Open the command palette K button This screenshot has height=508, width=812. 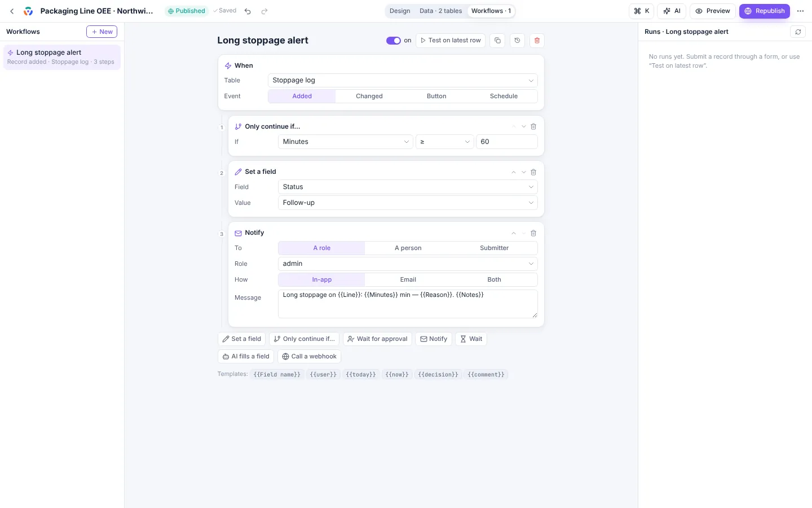pos(641,11)
